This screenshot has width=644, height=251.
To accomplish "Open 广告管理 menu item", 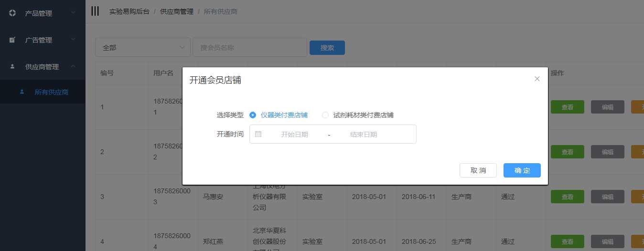I will [43, 40].
